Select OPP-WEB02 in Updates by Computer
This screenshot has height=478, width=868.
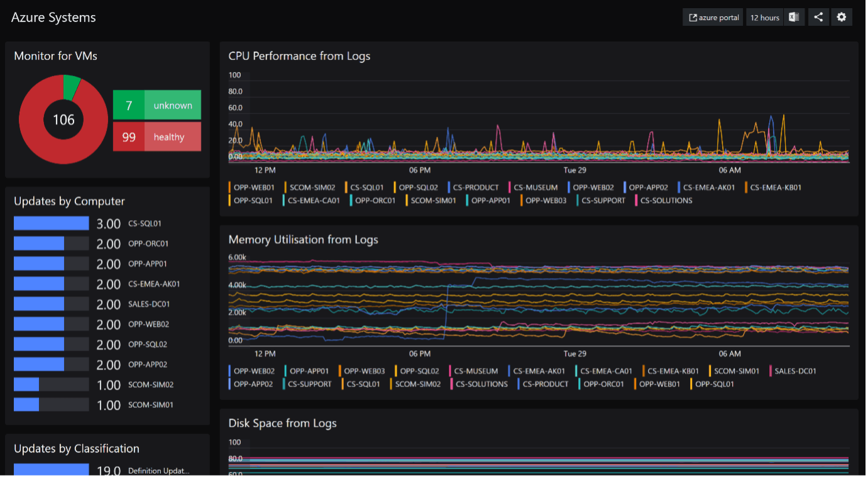148,324
